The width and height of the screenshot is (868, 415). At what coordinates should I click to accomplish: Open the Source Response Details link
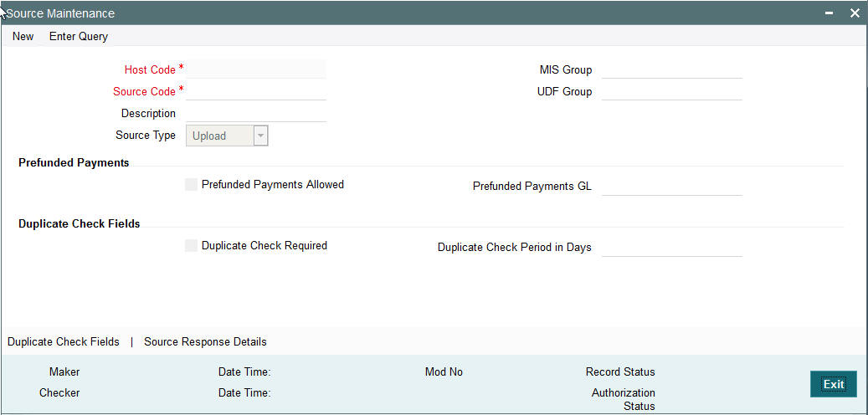[x=205, y=342]
